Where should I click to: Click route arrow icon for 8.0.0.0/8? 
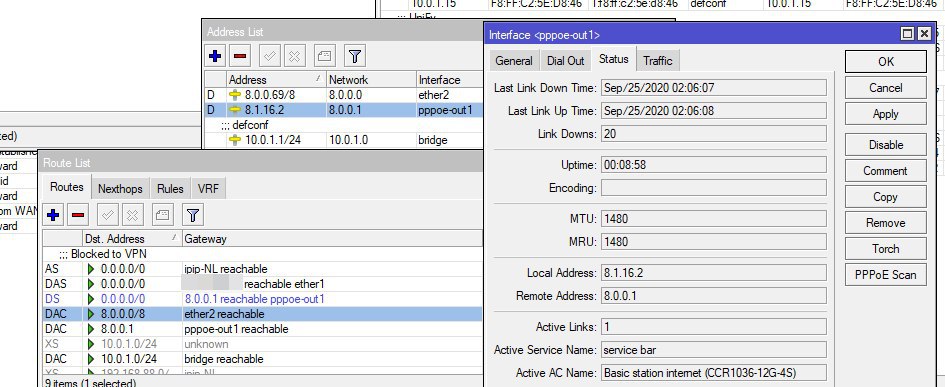(x=92, y=314)
